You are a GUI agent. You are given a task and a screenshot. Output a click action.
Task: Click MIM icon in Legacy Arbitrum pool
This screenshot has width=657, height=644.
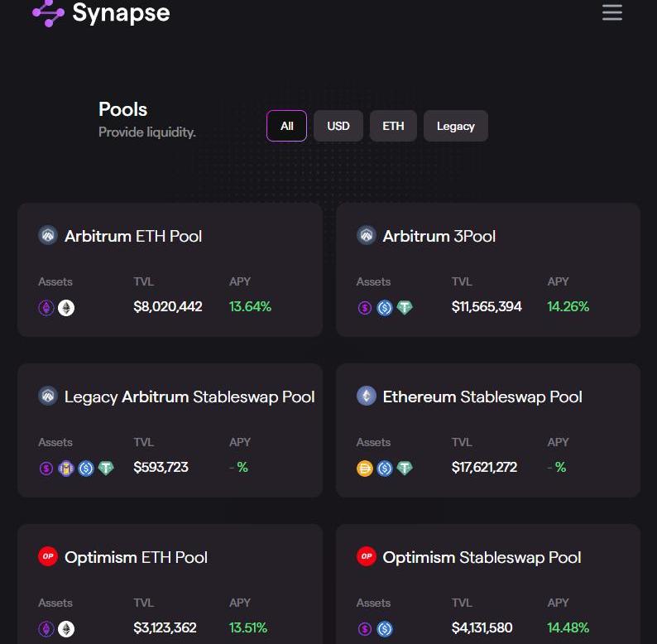(66, 469)
